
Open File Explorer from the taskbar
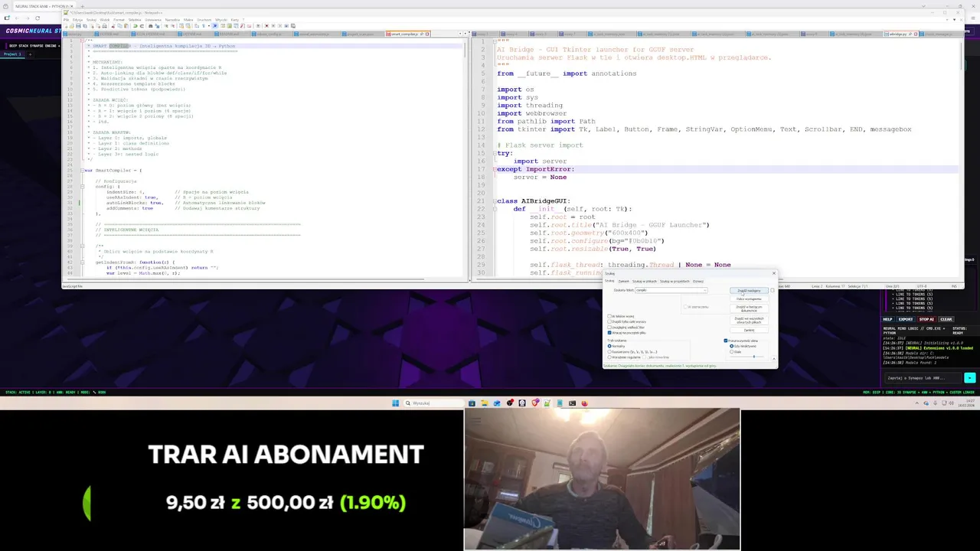485,403
